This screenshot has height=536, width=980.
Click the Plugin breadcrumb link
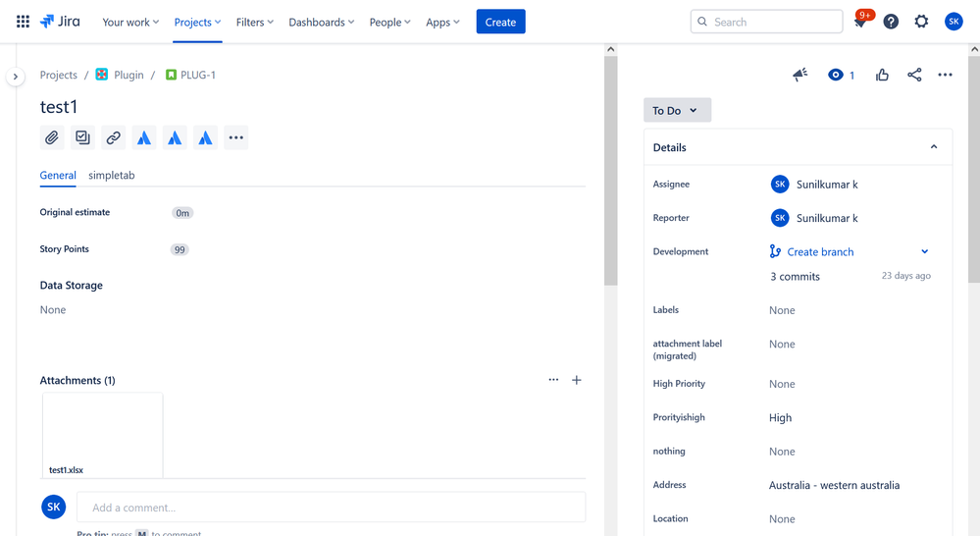tap(129, 75)
